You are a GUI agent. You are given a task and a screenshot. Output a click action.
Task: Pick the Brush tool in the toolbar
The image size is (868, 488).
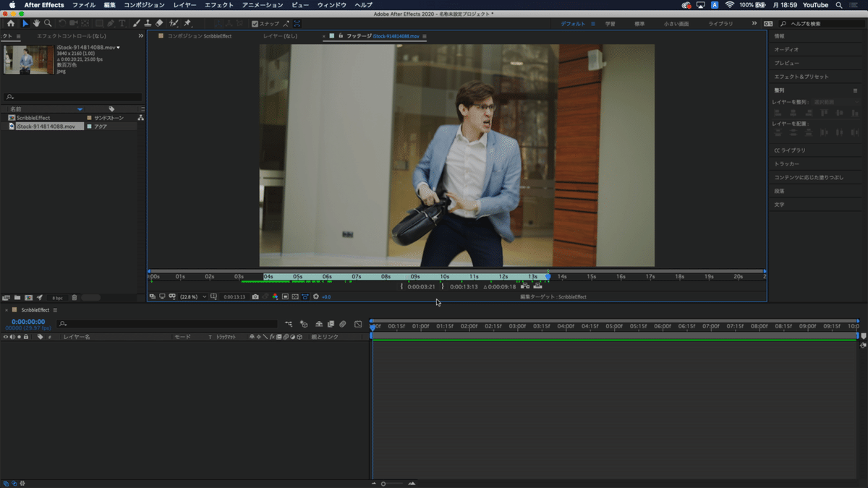tap(137, 24)
